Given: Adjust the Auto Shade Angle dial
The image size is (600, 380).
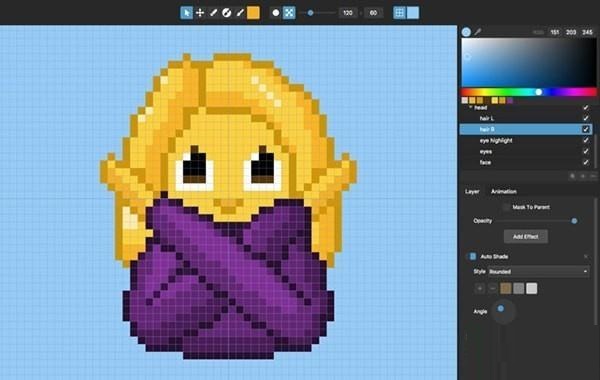Looking at the screenshot, I should (504, 312).
